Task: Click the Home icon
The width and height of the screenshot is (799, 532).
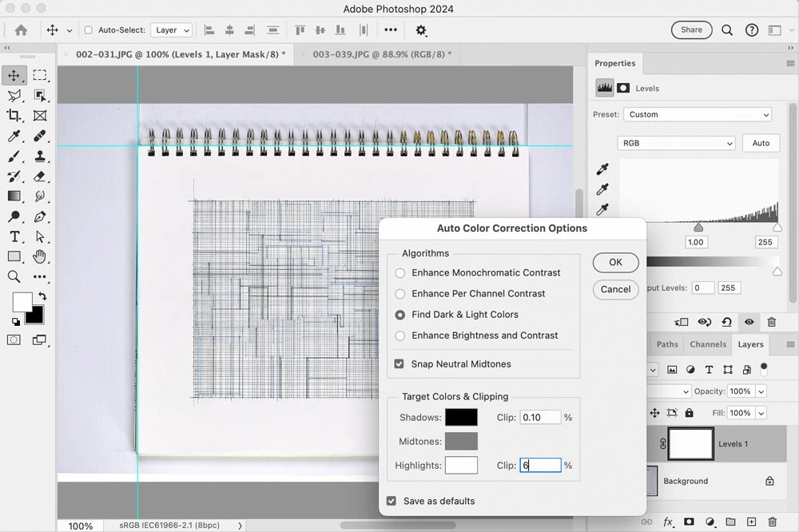Action: click(x=21, y=30)
